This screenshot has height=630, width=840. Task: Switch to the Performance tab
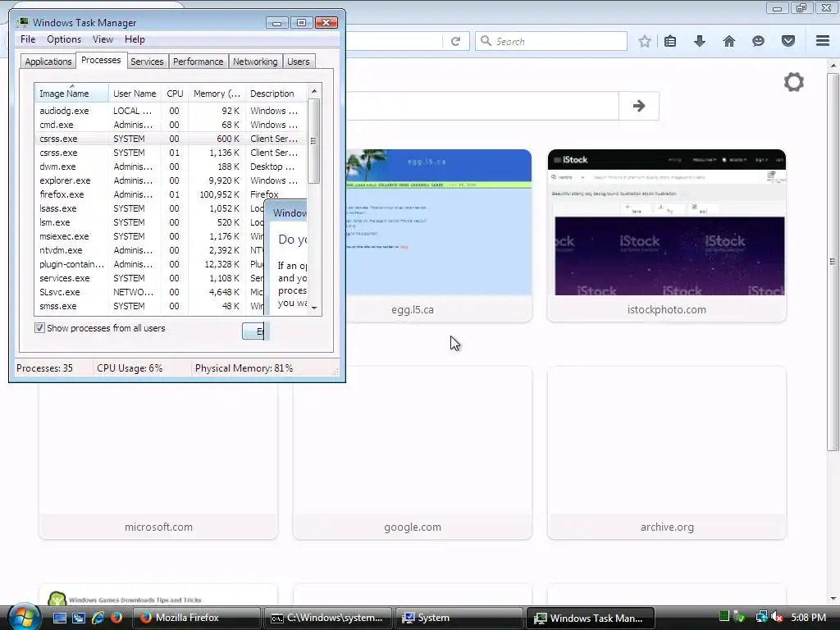(x=199, y=62)
